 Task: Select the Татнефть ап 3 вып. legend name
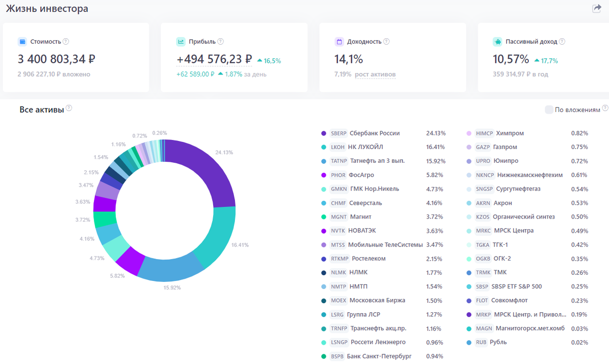[378, 161]
